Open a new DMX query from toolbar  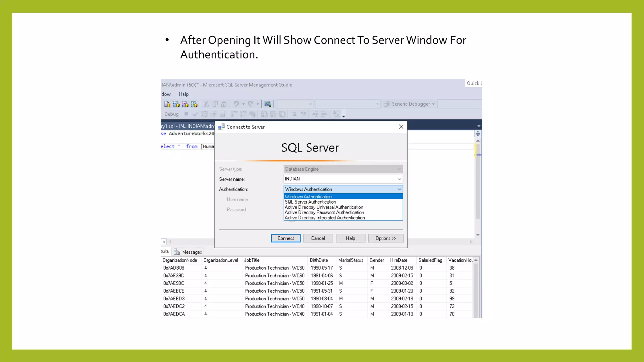point(185,104)
